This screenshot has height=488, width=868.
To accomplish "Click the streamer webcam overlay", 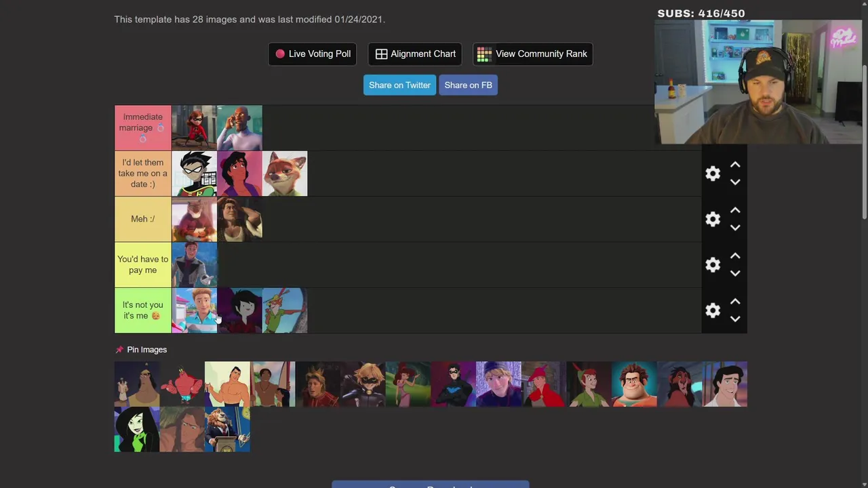I will 758,81.
